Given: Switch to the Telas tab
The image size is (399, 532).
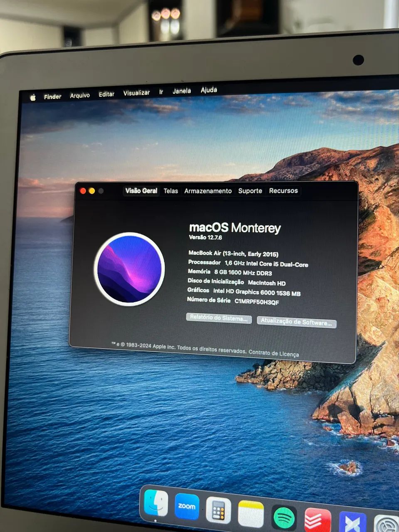Looking at the screenshot, I should pos(170,191).
